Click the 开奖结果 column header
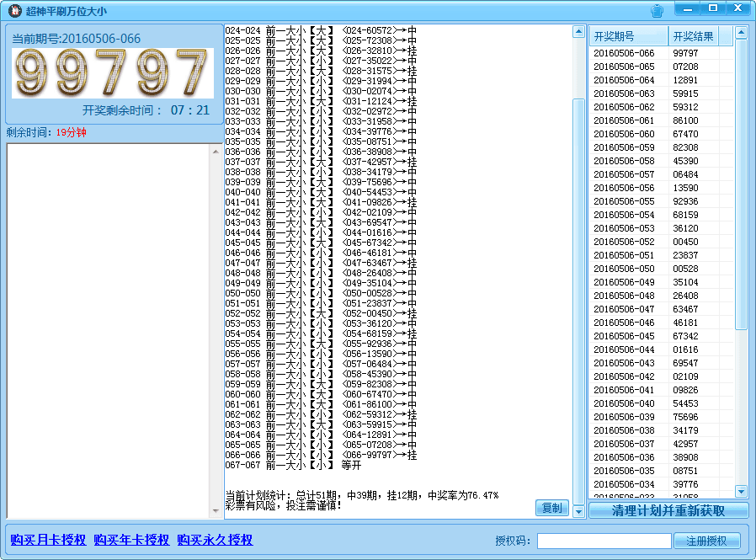The width and height of the screenshot is (756, 560). (x=694, y=37)
